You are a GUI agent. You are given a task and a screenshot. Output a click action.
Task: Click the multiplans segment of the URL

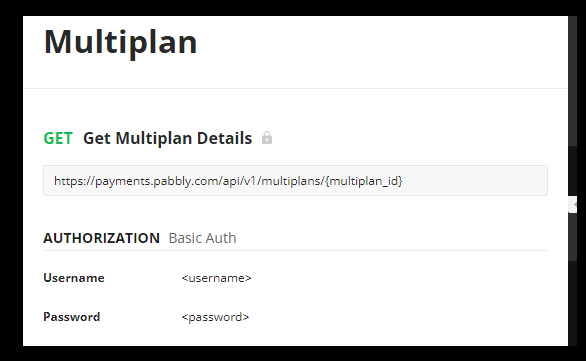pyautogui.click(x=291, y=181)
